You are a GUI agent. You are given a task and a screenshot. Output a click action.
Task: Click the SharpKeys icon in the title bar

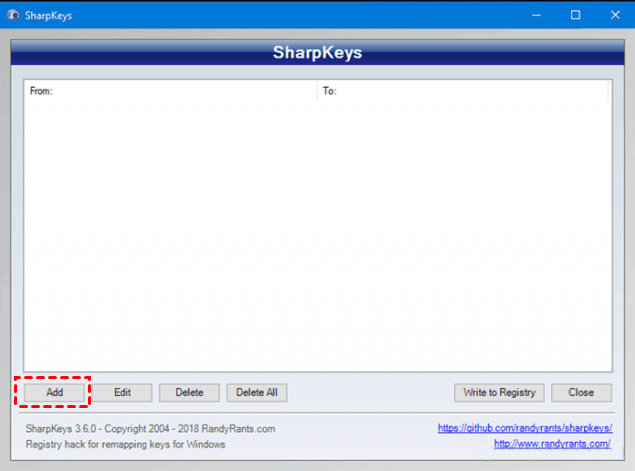(13, 15)
